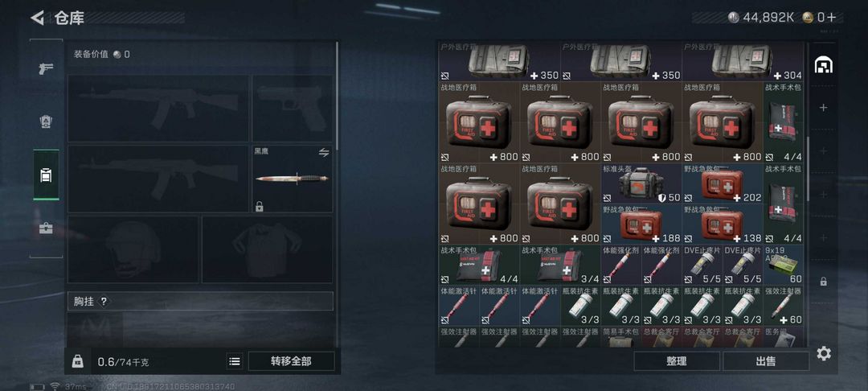868x391 pixels.
Task: Open the safe box briefcase tab icon
Action: pos(46,228)
